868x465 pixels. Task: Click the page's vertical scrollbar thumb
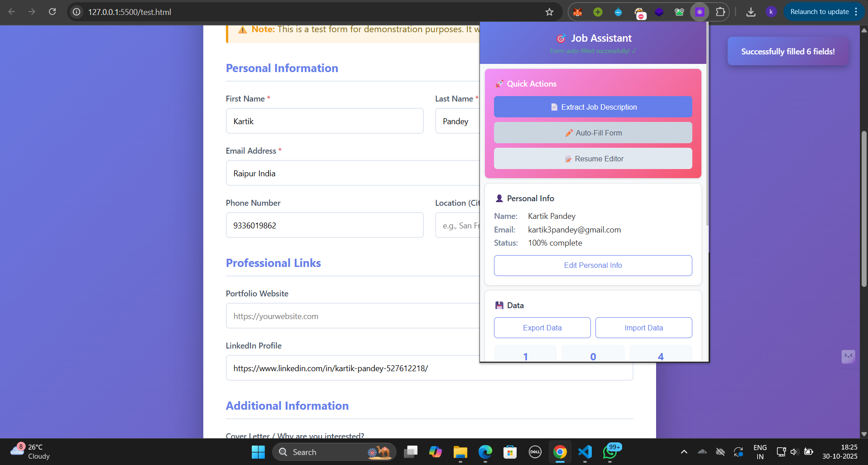tap(864, 208)
